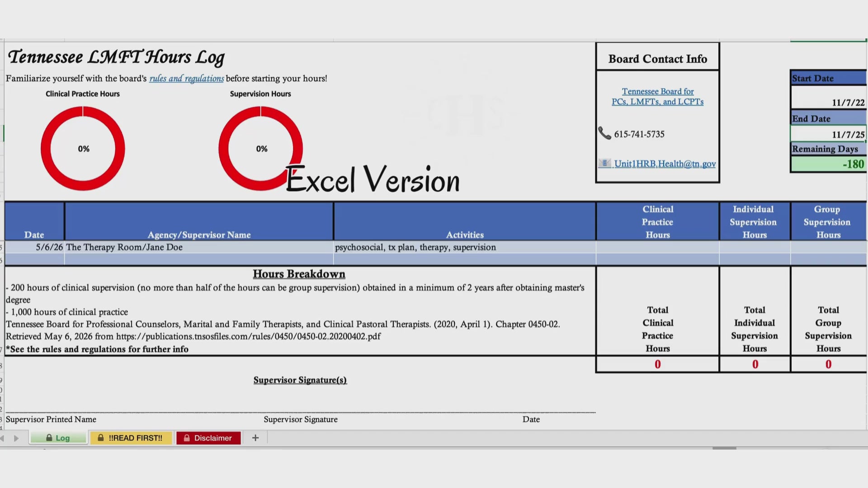Add a new sheet with plus button
Viewport: 868px width, 488px height.
coord(255,438)
